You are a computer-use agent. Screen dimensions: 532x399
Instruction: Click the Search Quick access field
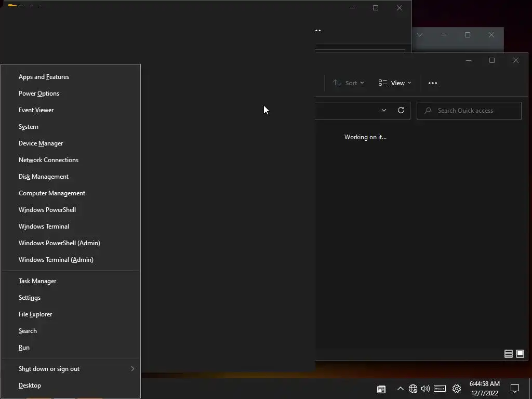click(x=469, y=111)
